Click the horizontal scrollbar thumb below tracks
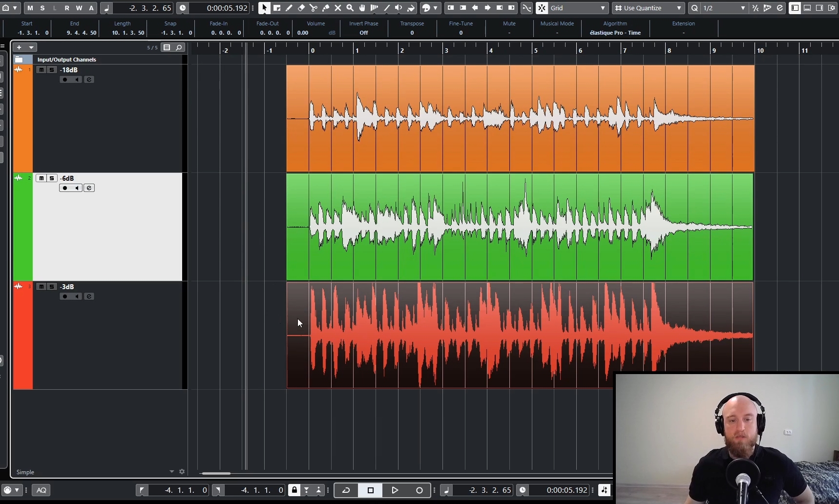 [x=216, y=473]
